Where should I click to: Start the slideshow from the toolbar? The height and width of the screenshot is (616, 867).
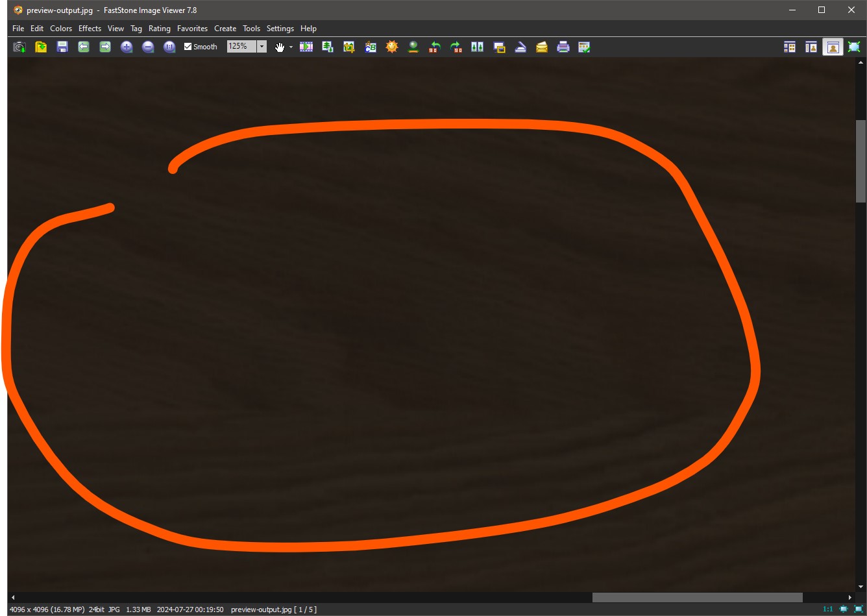[306, 47]
